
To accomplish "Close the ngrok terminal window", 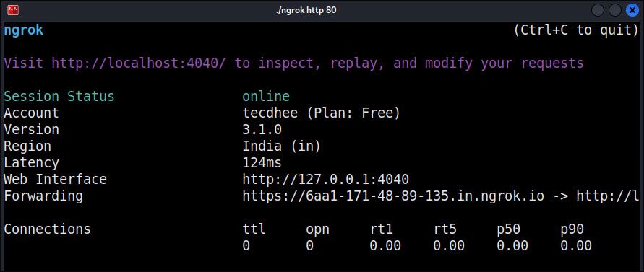I will 632,10.
